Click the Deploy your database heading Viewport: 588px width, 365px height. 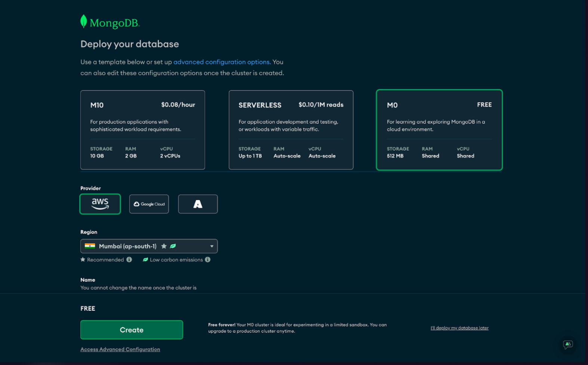point(130,44)
